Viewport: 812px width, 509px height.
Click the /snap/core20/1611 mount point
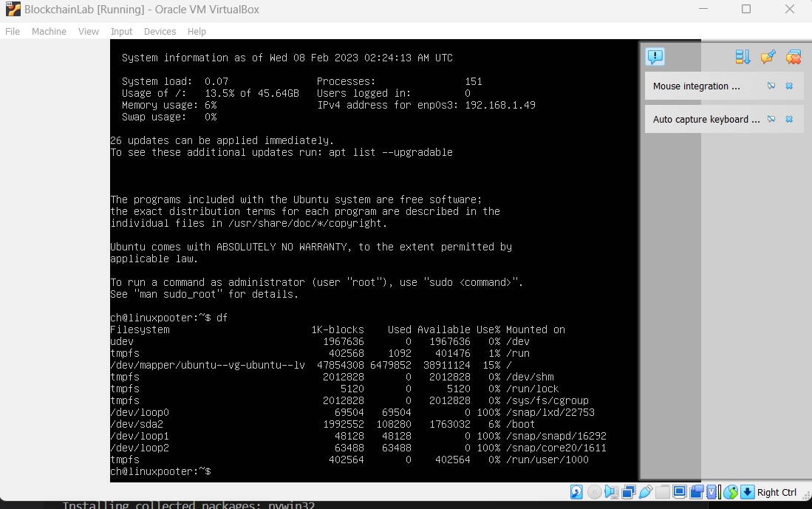[556, 448]
